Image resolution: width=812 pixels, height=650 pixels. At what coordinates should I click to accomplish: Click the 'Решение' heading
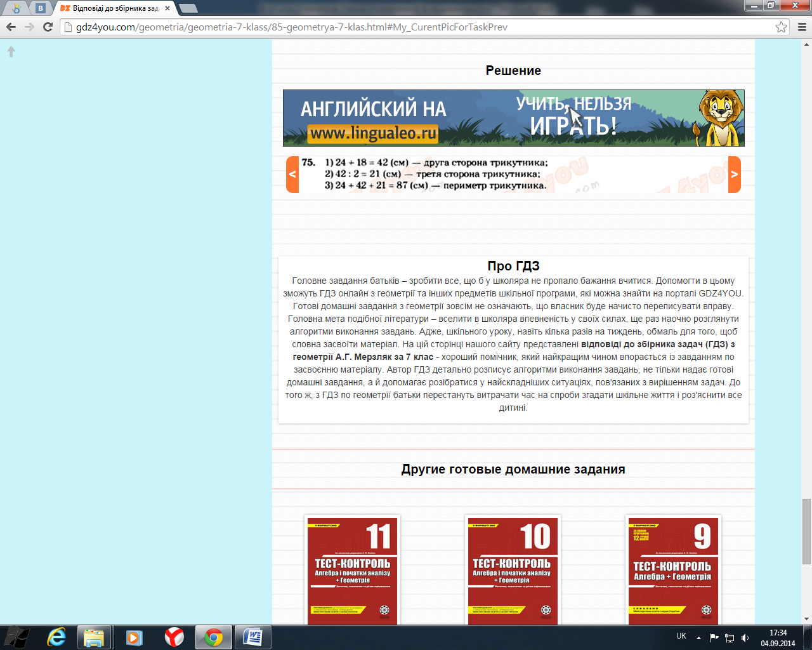(x=513, y=70)
